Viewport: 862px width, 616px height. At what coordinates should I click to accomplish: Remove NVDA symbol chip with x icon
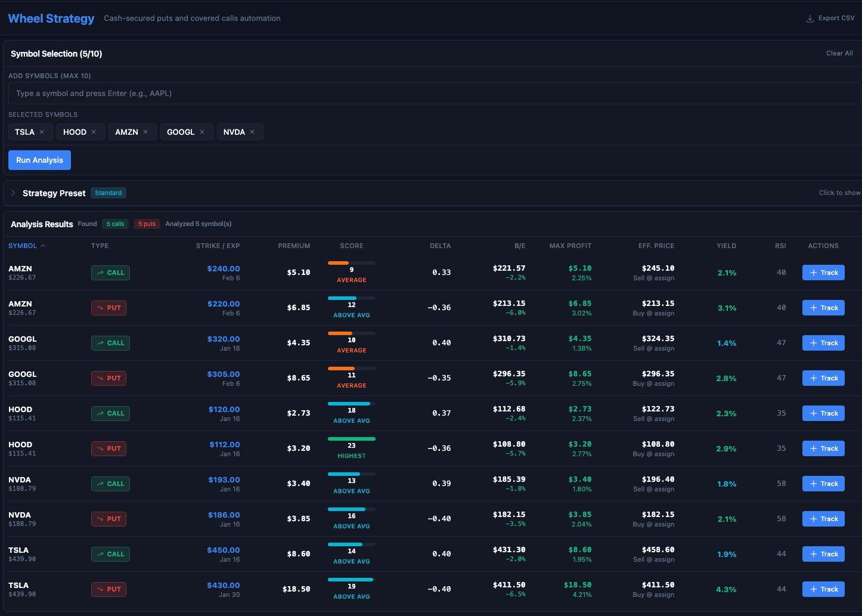coord(252,132)
